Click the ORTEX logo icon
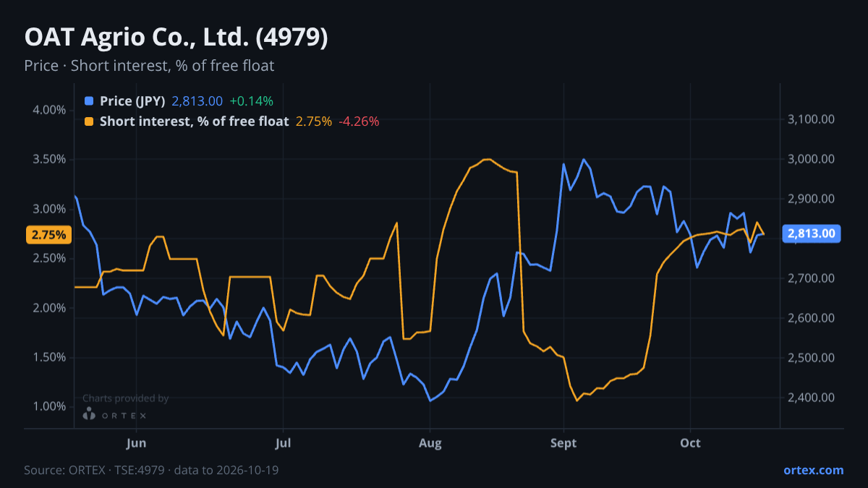 click(x=89, y=414)
